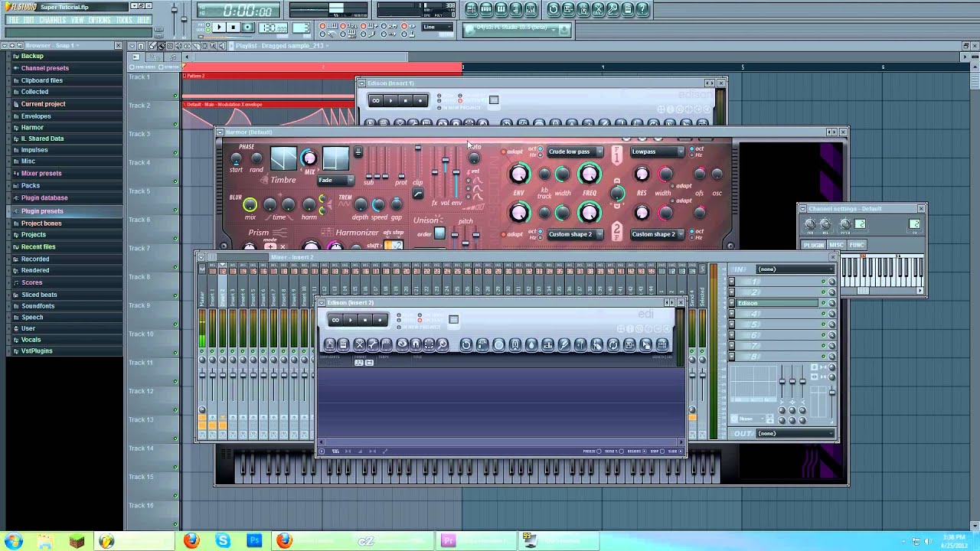The width and height of the screenshot is (980, 551).
Task: Open the mixer OUT (none) dropdown
Action: point(795,434)
